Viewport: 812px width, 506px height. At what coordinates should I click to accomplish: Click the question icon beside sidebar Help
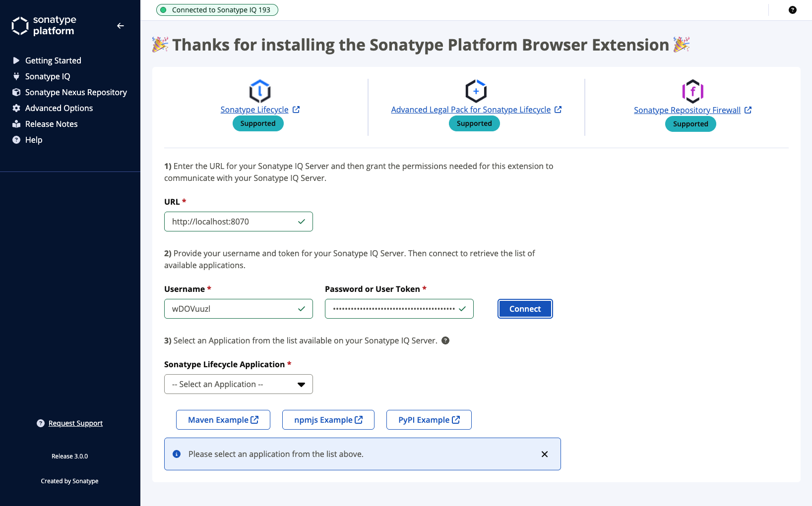16,140
